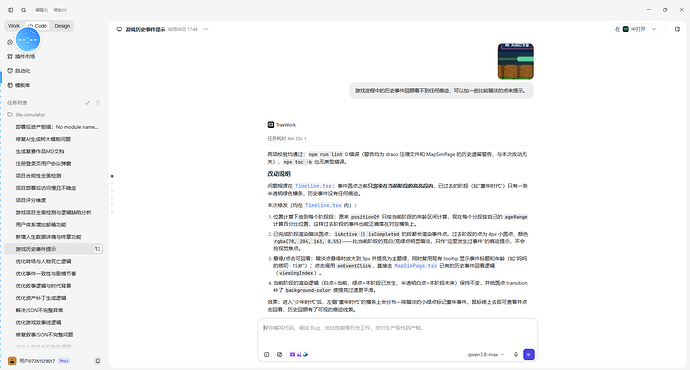Open task 用户体系增加邮箱功能
Image resolution: width=690 pixels, height=370 pixels.
pyautogui.click(x=41, y=225)
